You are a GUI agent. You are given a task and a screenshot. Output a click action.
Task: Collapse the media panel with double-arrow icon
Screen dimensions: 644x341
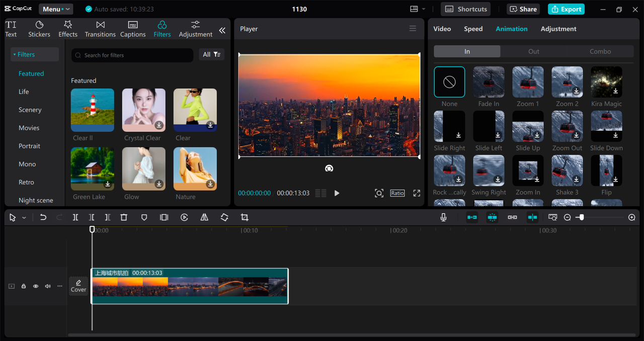(222, 30)
